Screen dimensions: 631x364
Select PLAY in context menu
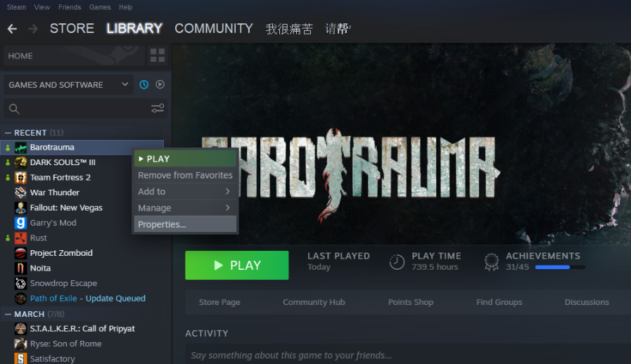click(185, 159)
